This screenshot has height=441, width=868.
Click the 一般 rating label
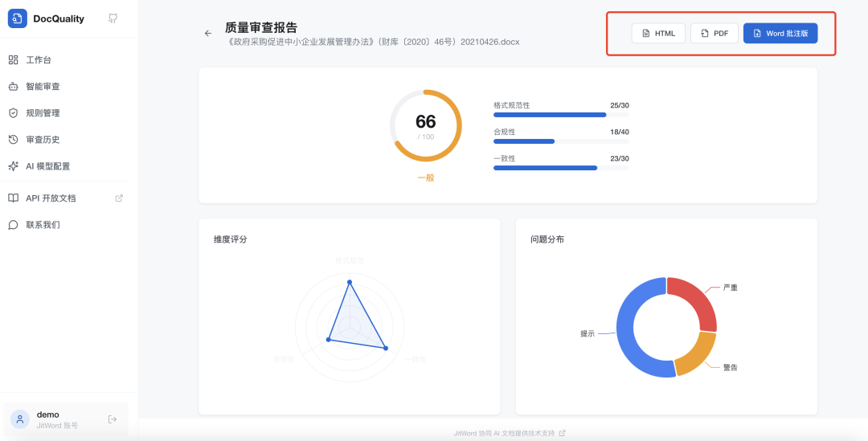pos(426,178)
